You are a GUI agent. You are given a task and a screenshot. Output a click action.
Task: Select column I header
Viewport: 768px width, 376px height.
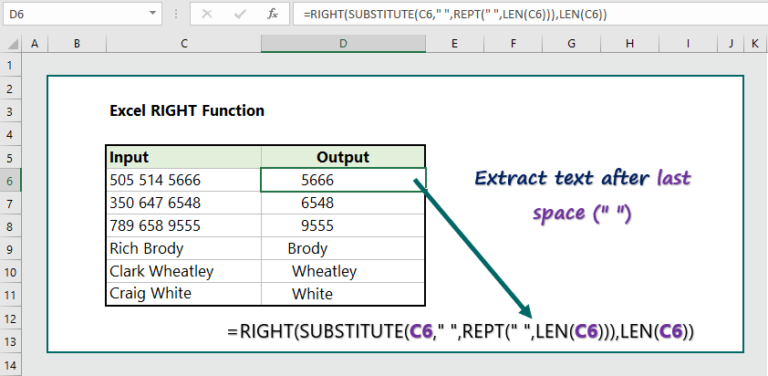688,44
